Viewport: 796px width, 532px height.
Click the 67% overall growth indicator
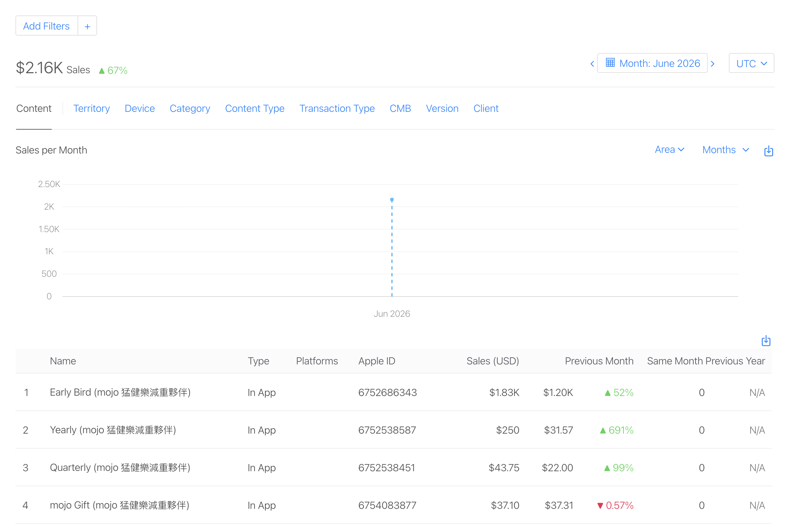click(113, 70)
